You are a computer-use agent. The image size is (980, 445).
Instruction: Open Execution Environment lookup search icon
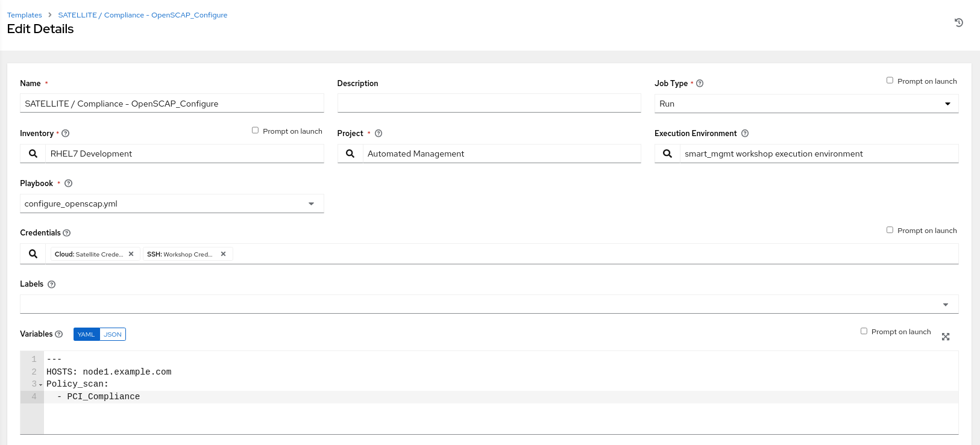(667, 154)
